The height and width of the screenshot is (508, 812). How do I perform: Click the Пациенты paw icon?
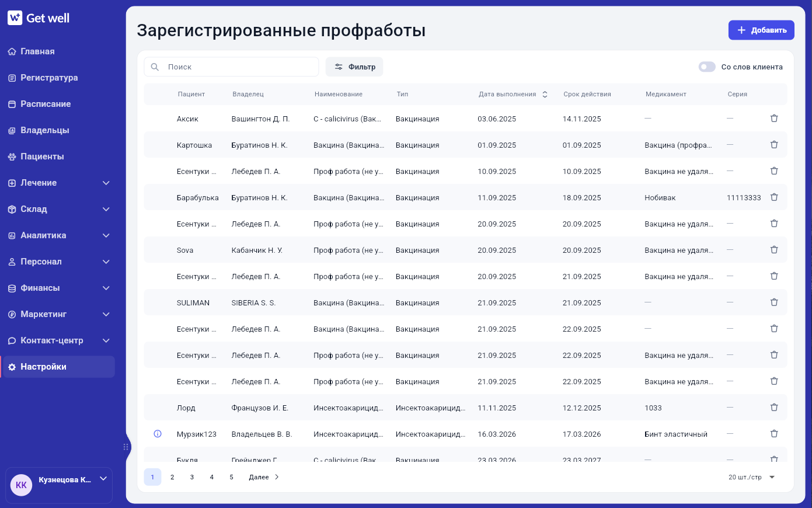(12, 156)
